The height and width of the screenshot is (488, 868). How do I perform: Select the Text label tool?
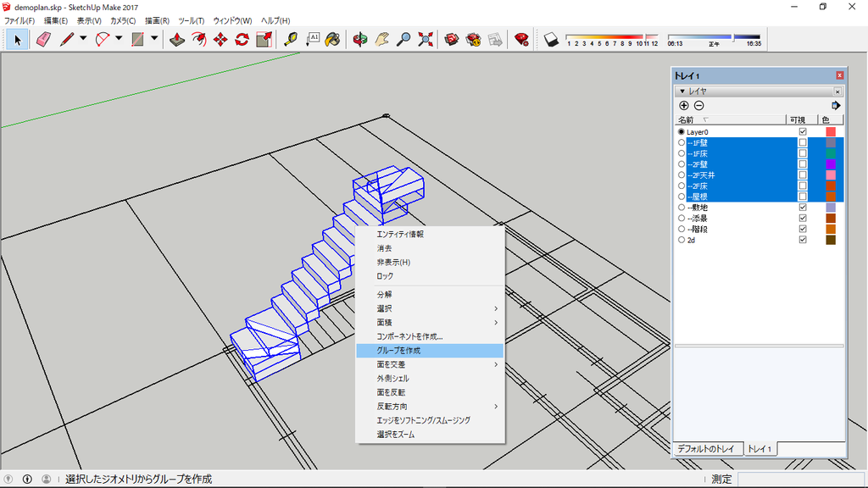pyautogui.click(x=312, y=39)
